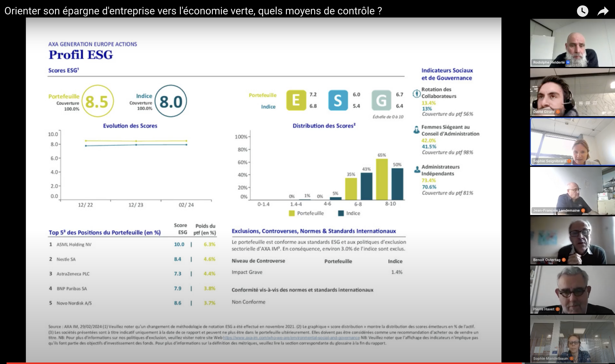Click the 'Échelle de 0 à 10' note
Viewport: 615px width, 364px height.
(x=388, y=117)
